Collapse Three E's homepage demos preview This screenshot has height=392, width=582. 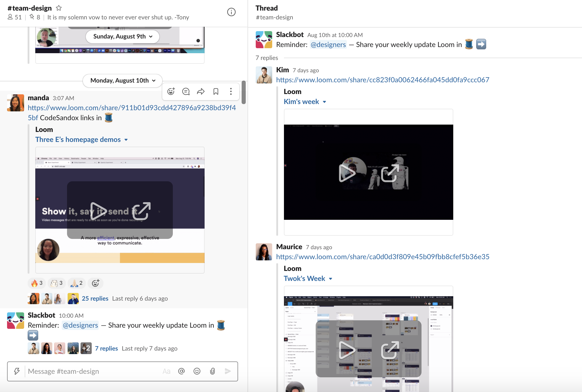pyautogui.click(x=126, y=140)
